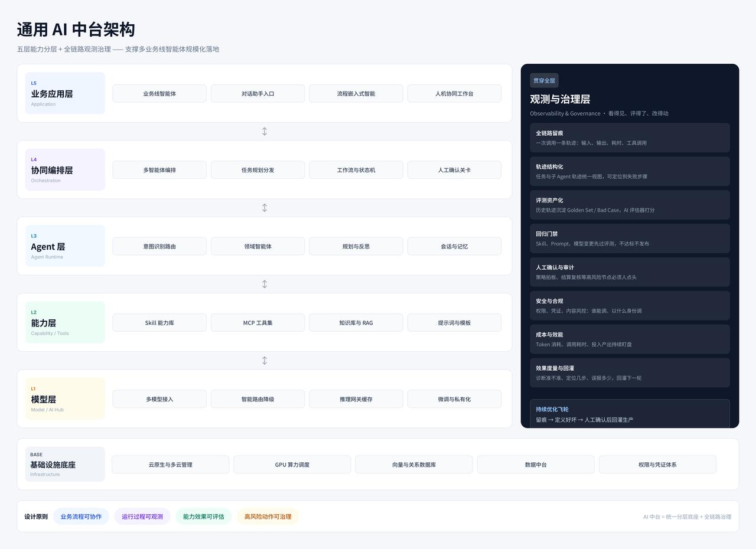The image size is (756, 549).
Task: Open the 全链路留痕 card
Action: point(630,138)
